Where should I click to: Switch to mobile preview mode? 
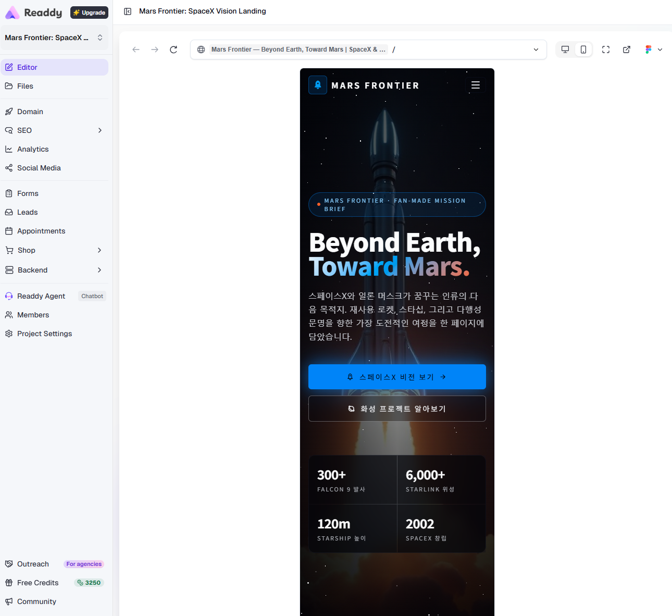[583, 50]
